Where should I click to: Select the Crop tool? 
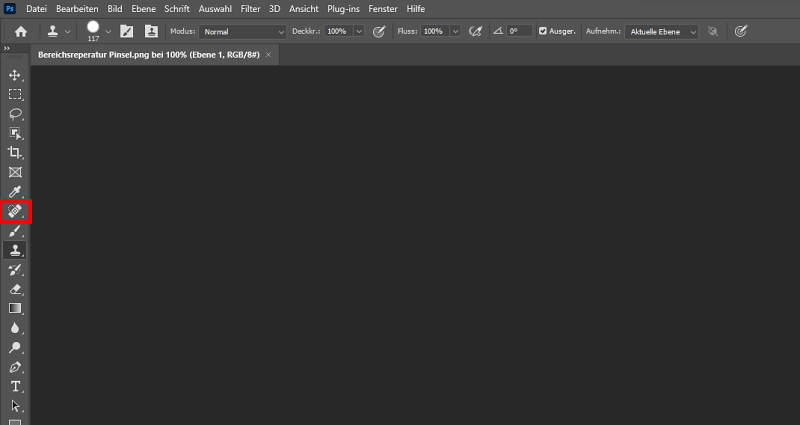[15, 153]
